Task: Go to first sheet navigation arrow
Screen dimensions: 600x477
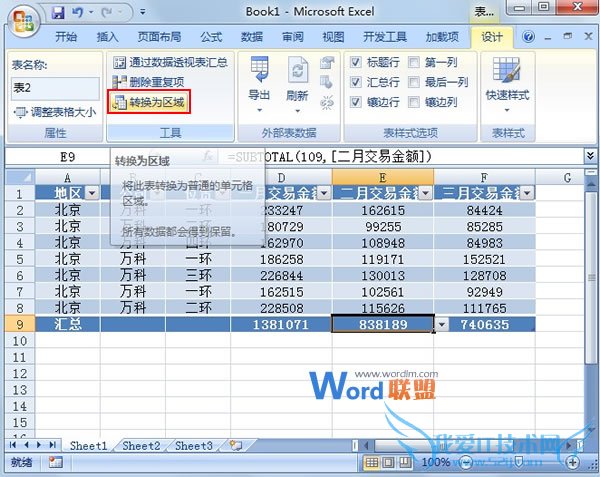Action: pos(13,445)
